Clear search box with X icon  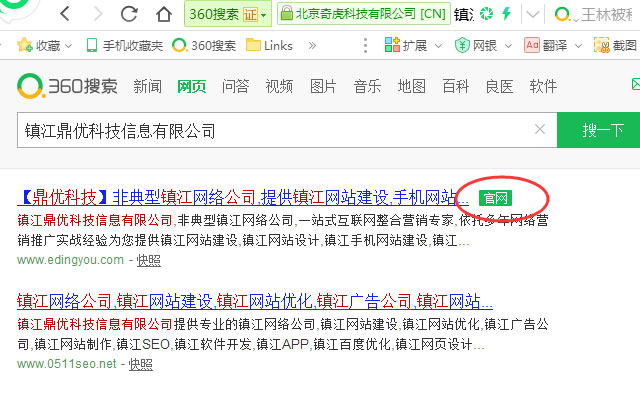(x=540, y=129)
